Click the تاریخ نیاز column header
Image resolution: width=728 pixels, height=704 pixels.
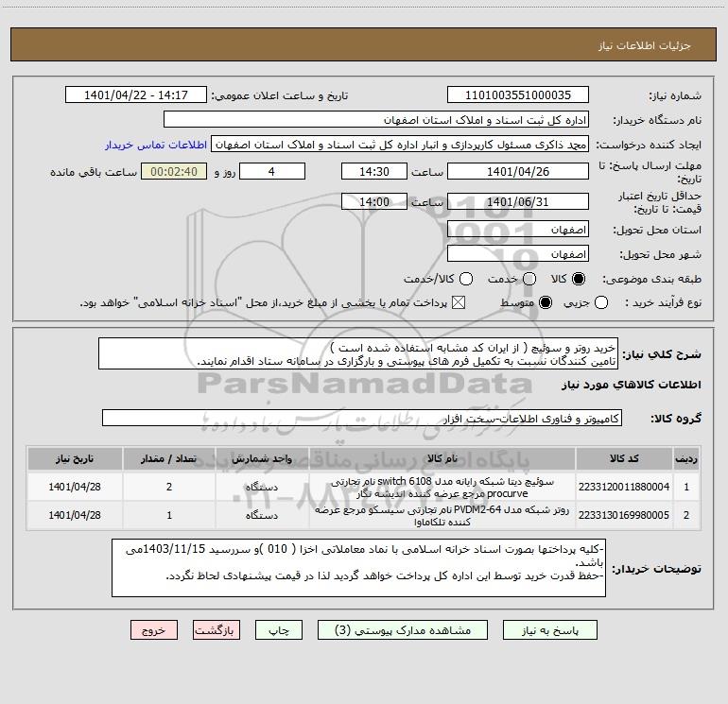75,458
